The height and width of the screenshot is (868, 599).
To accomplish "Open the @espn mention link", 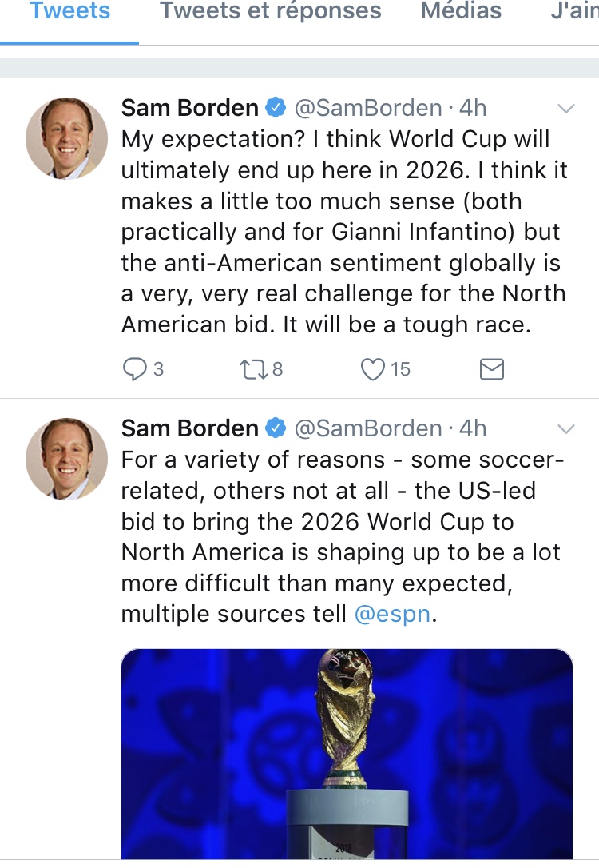I will 392,614.
